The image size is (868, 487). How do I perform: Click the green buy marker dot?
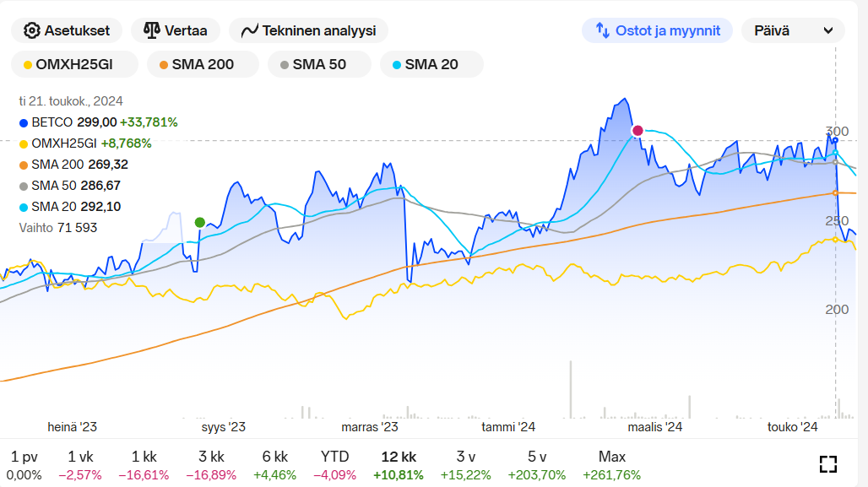[200, 223]
